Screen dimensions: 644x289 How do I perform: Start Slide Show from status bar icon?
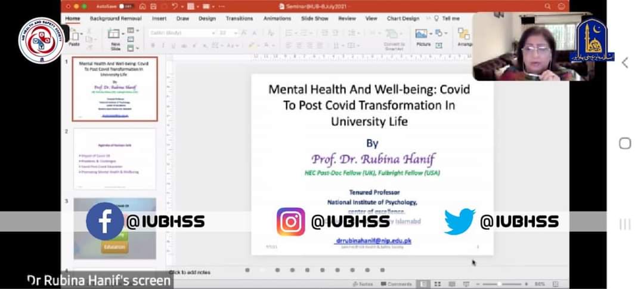tap(466, 284)
